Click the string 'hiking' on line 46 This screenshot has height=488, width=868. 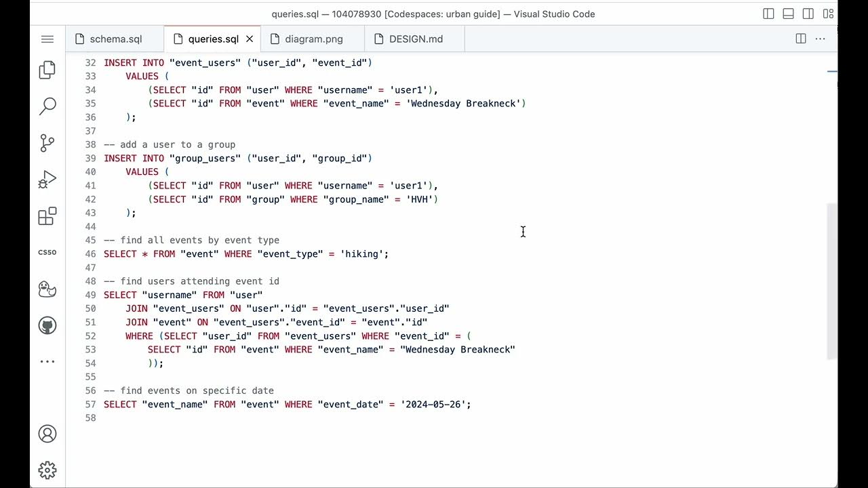click(361, 254)
